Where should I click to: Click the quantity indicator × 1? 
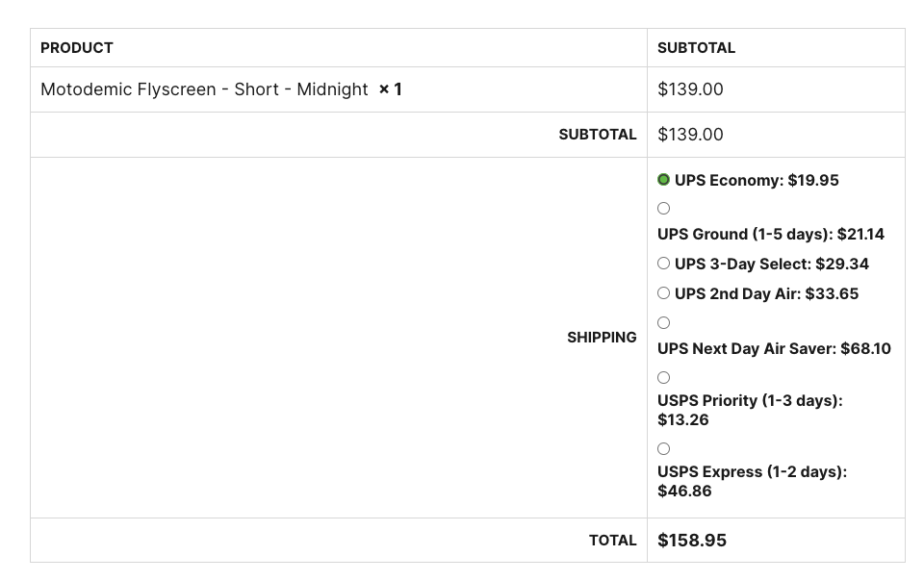(x=390, y=88)
